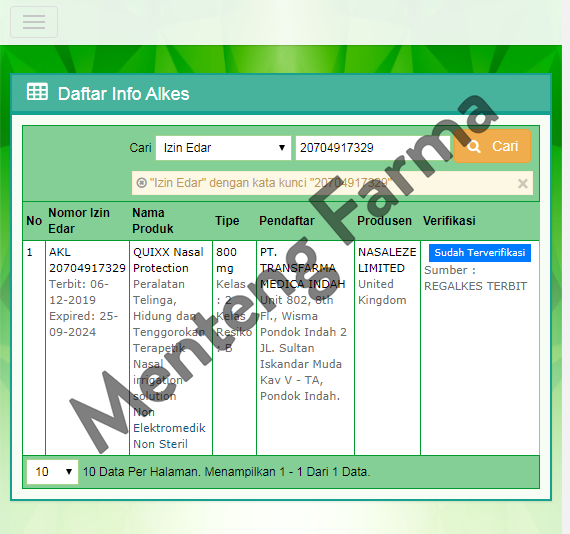
Task: Click the table grid icon beside Daftar Info Alkes
Action: pos(37,92)
